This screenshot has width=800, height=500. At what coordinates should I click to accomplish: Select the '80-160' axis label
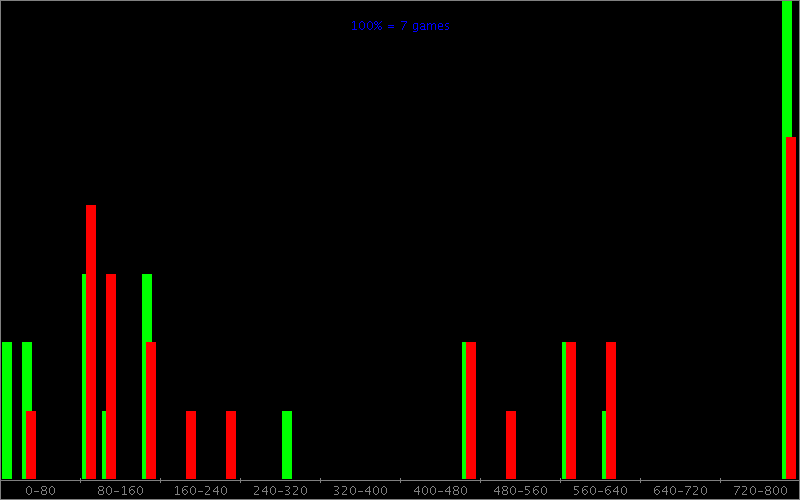[x=120, y=491]
